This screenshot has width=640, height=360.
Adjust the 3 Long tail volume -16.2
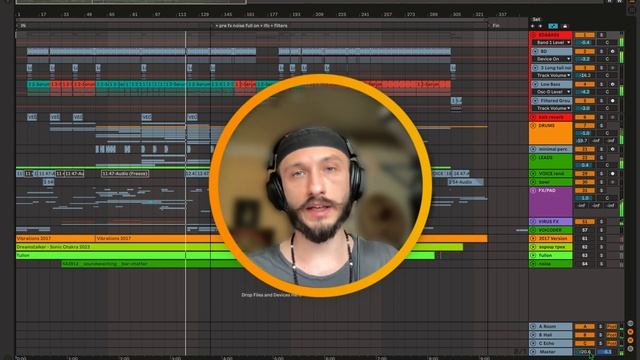584,76
